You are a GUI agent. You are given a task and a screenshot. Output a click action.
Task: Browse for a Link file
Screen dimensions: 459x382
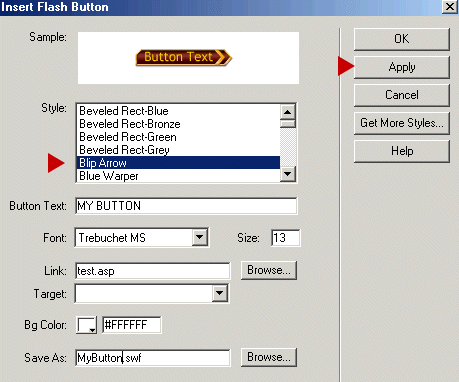click(269, 270)
